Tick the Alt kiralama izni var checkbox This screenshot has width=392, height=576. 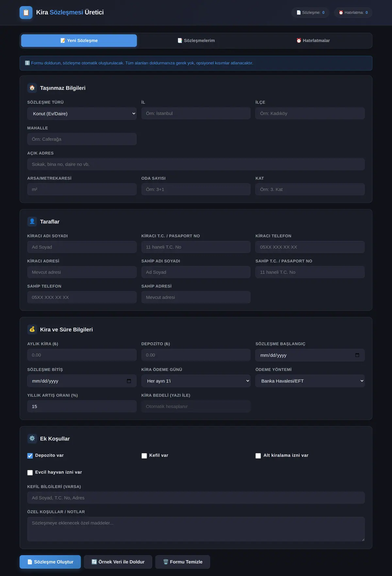coord(258,456)
